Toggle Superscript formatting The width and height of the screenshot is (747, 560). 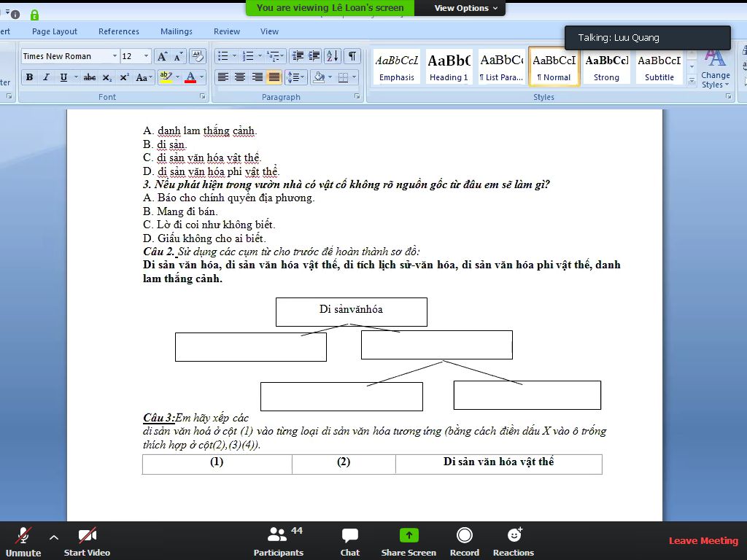[x=124, y=77]
